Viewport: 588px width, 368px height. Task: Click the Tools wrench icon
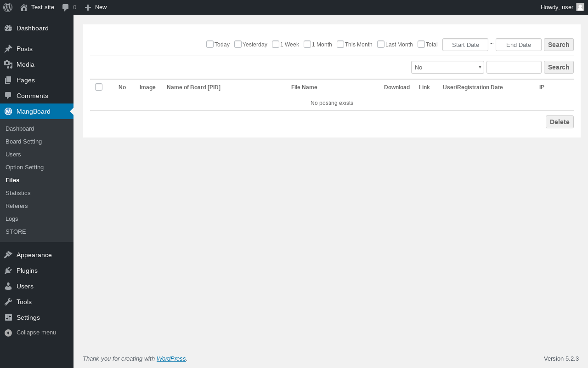[8, 302]
